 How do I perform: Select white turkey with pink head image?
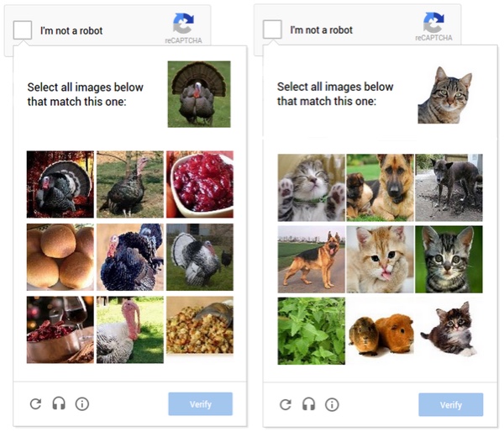130,329
